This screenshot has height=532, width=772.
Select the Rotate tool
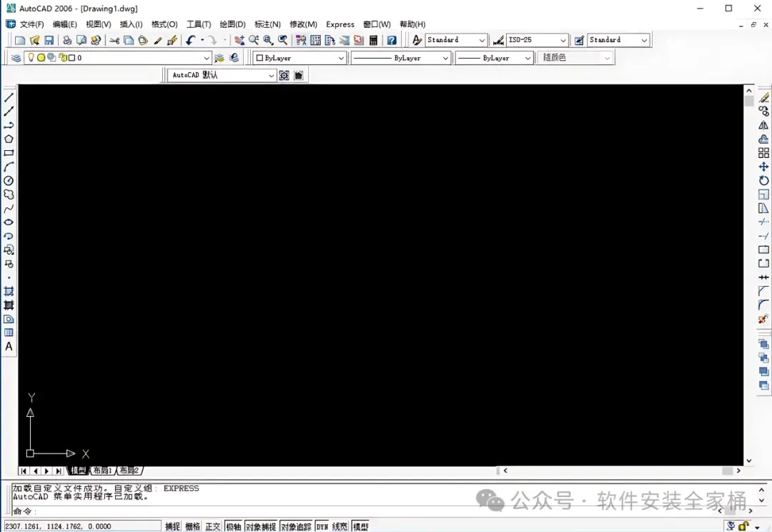pyautogui.click(x=763, y=181)
